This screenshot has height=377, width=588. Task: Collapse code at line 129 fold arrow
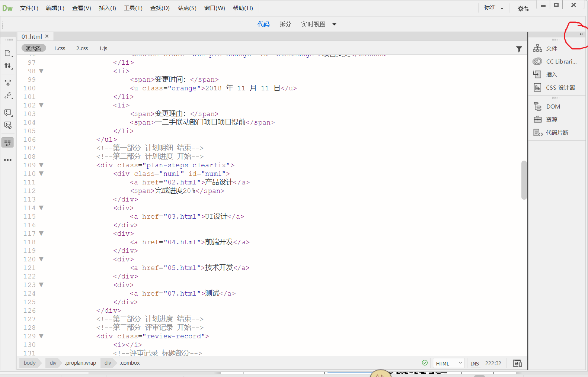[x=41, y=336]
